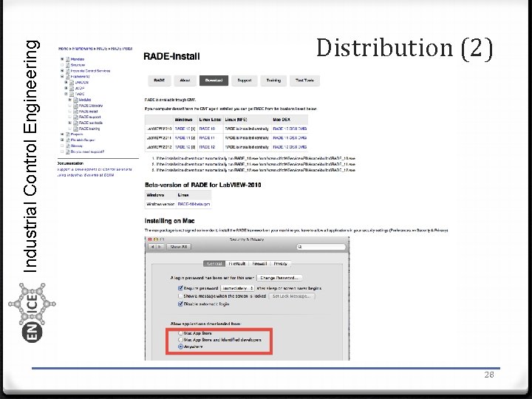Select Mac App Store and identified developers
The width and height of the screenshot is (532, 399).
click(181, 340)
